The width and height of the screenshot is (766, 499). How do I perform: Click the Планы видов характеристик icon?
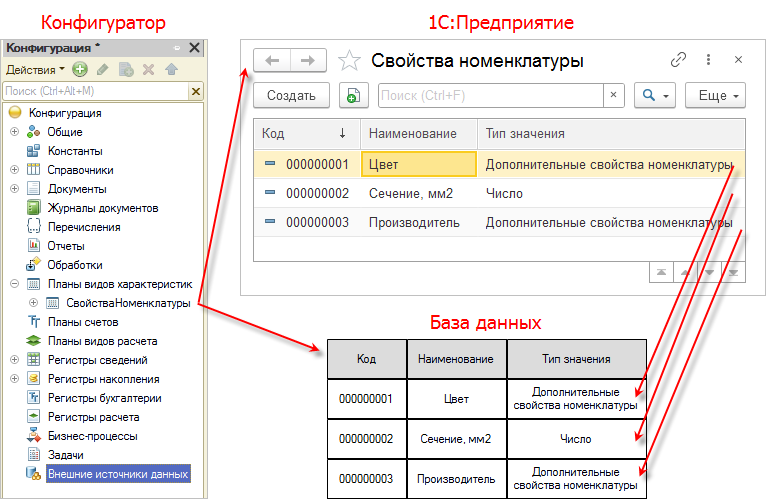pyautogui.click(x=33, y=284)
